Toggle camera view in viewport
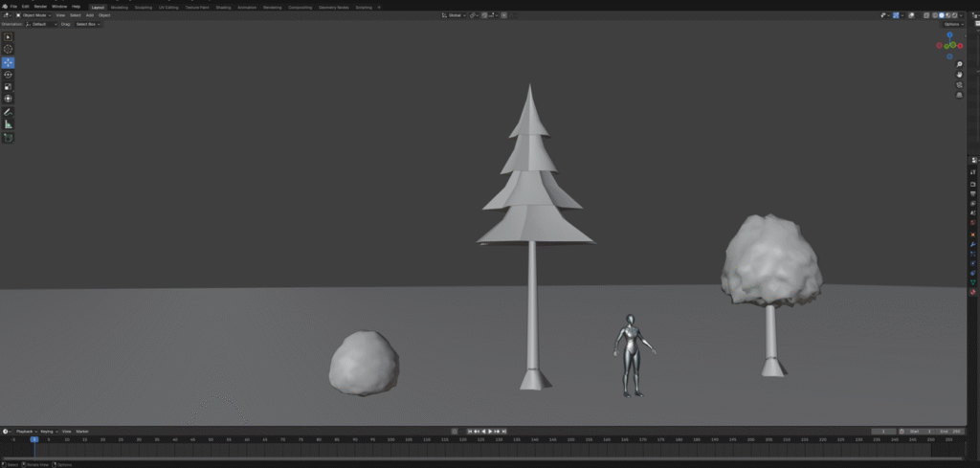 click(x=959, y=85)
